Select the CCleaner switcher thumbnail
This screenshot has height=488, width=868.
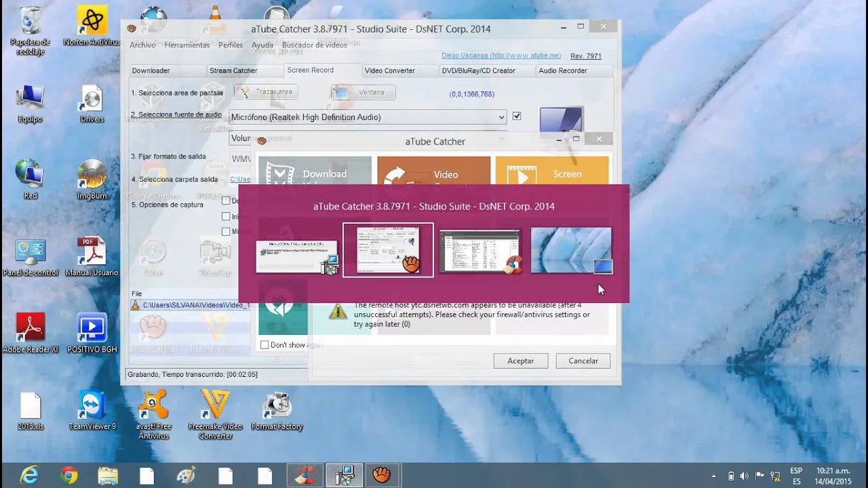479,251
